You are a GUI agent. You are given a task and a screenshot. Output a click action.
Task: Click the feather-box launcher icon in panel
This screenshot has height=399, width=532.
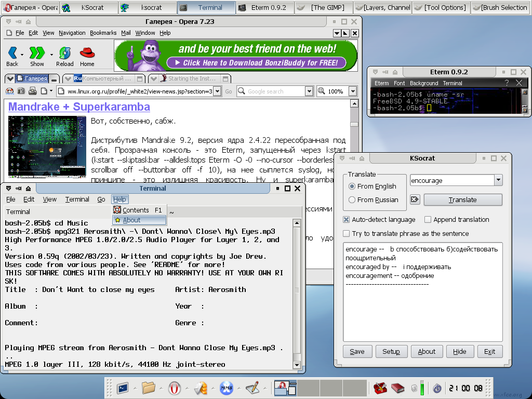[201, 388]
